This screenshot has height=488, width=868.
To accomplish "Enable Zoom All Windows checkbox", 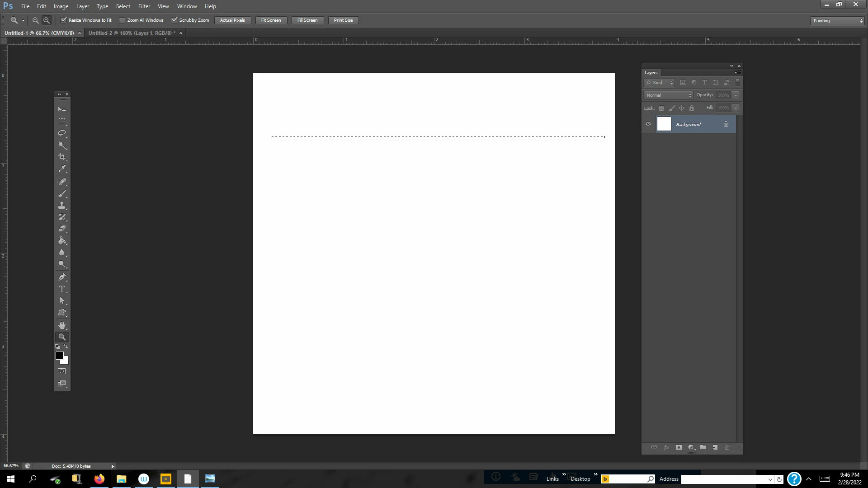I will point(122,20).
